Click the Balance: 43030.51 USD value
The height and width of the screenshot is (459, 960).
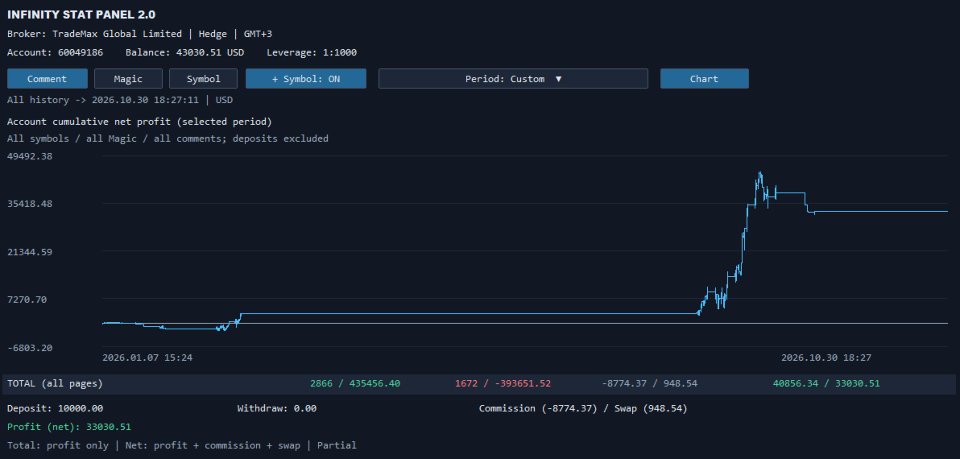(185, 53)
